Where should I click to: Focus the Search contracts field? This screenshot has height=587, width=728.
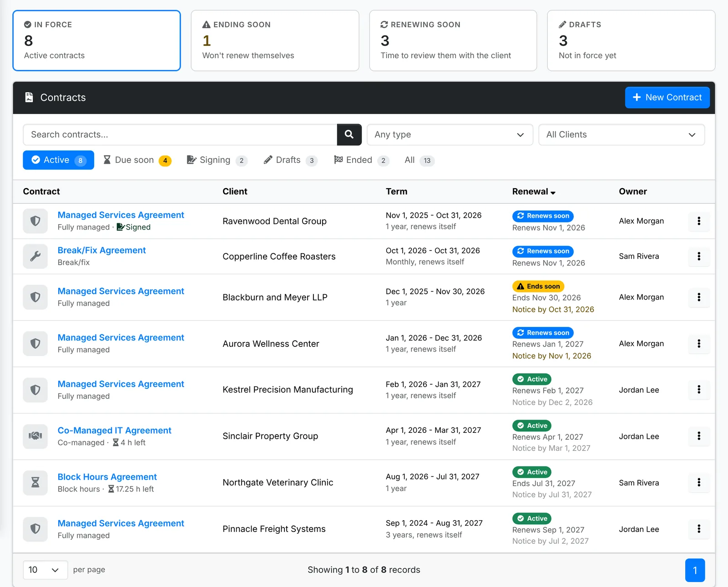pos(180,135)
